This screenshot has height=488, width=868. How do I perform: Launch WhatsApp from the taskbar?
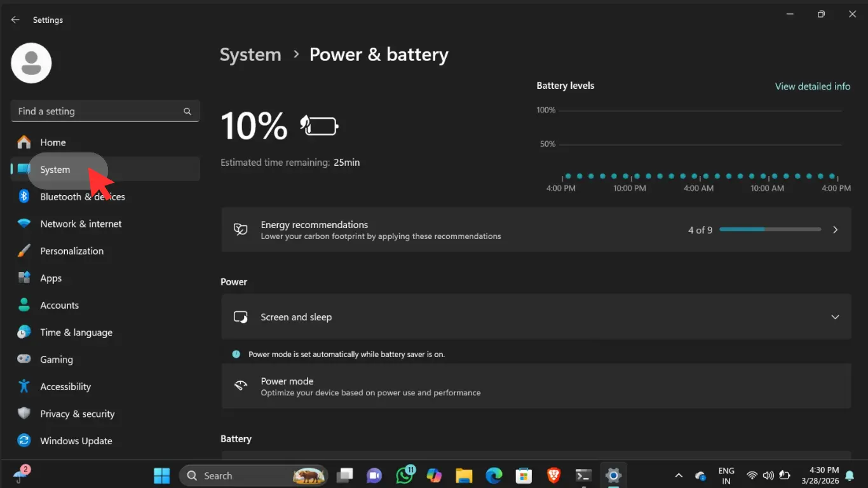[405, 475]
